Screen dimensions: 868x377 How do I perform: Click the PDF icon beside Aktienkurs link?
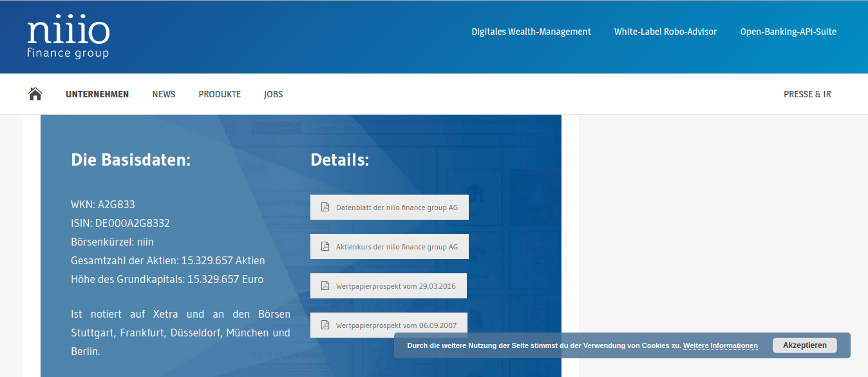coord(324,246)
